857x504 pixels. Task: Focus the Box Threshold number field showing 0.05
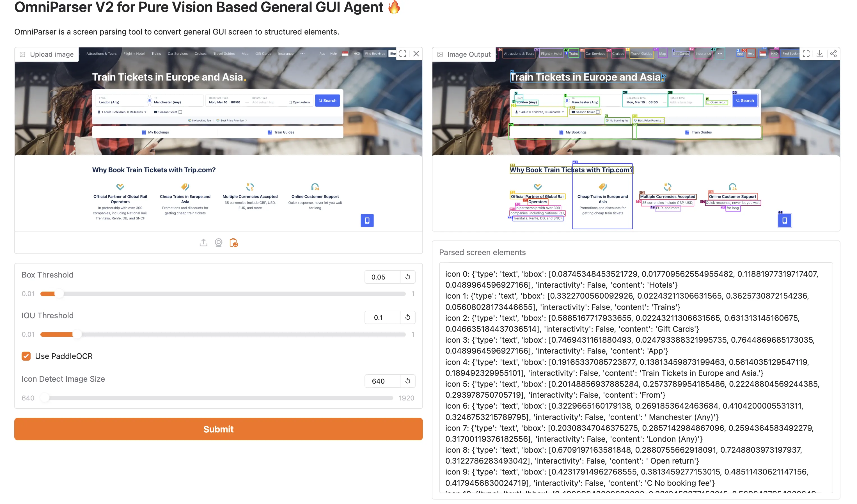point(382,277)
